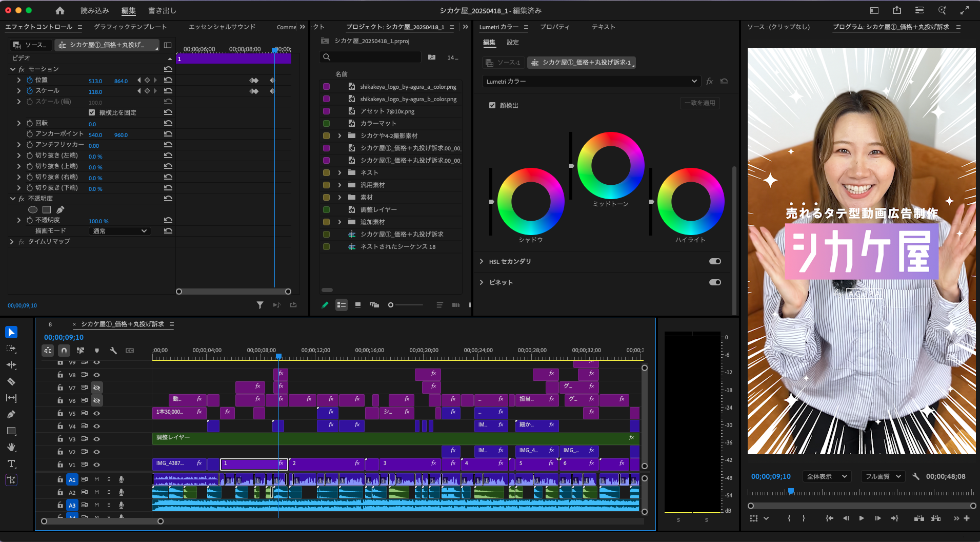Lock the V5 track
The width and height of the screenshot is (980, 542).
[60, 413]
